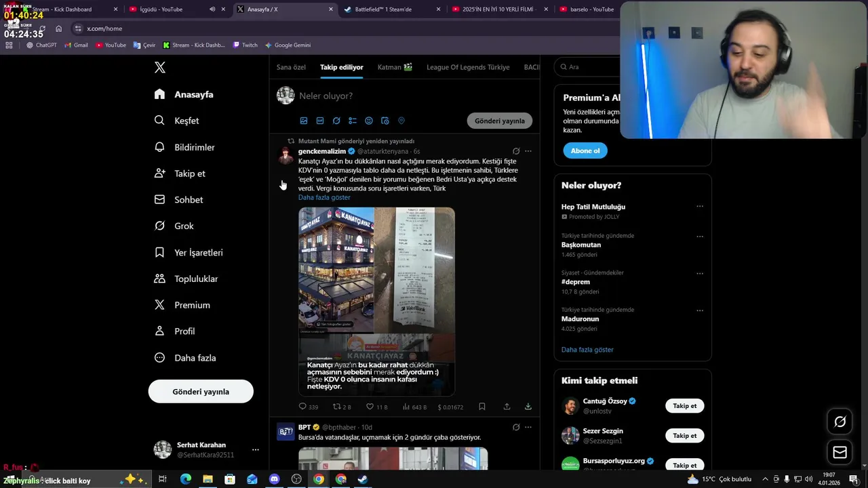Viewport: 868px width, 488px height.
Task: Open more options on genckemalizim post
Action: [528, 151]
